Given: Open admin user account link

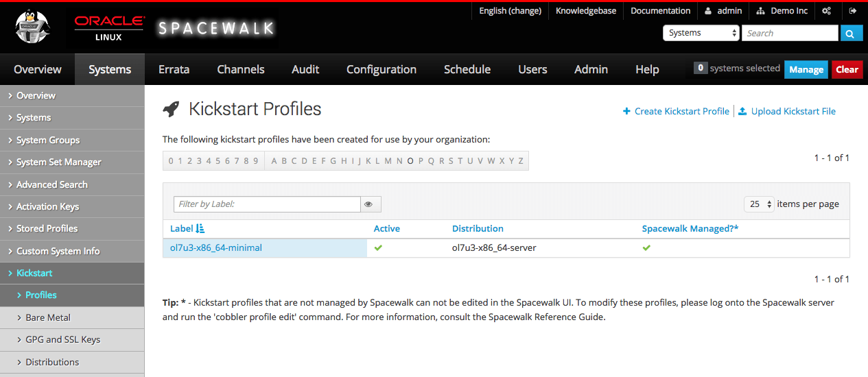Looking at the screenshot, I should click(x=723, y=11).
